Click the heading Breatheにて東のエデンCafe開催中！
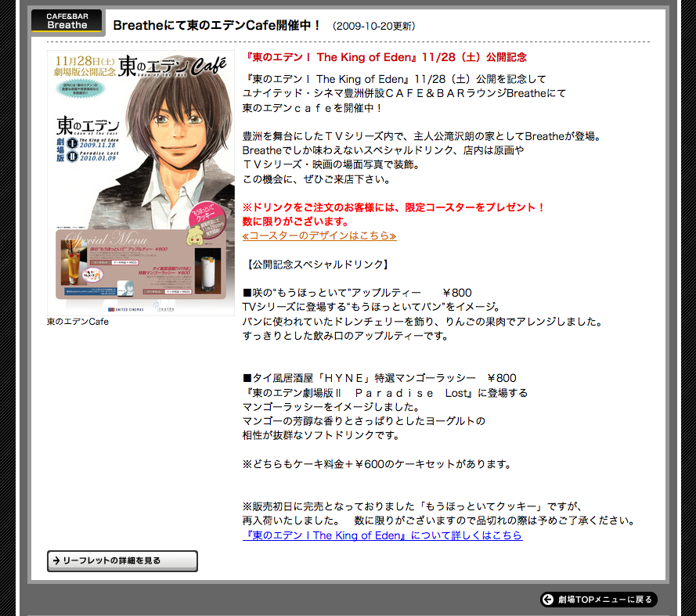 coord(216,25)
